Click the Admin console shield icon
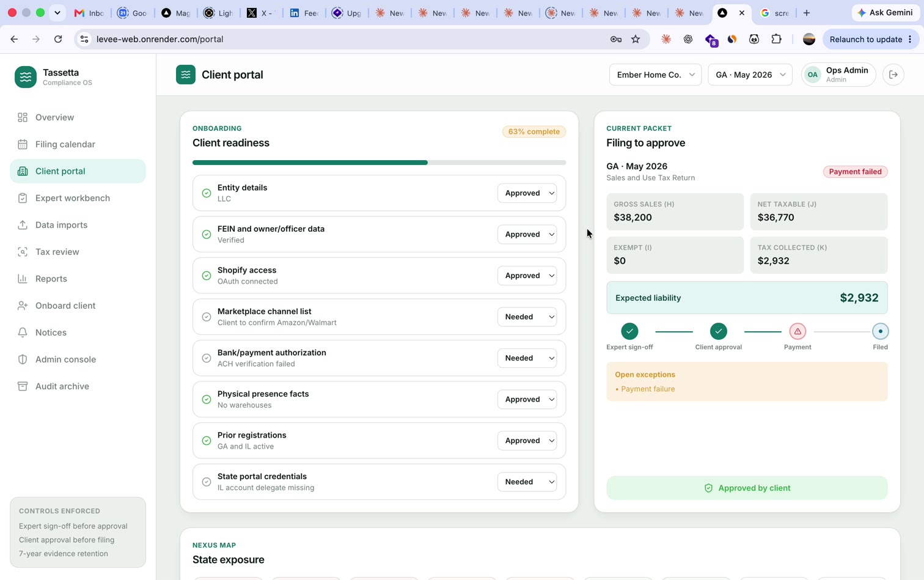Screen dimensions: 924x580 (x=23, y=359)
